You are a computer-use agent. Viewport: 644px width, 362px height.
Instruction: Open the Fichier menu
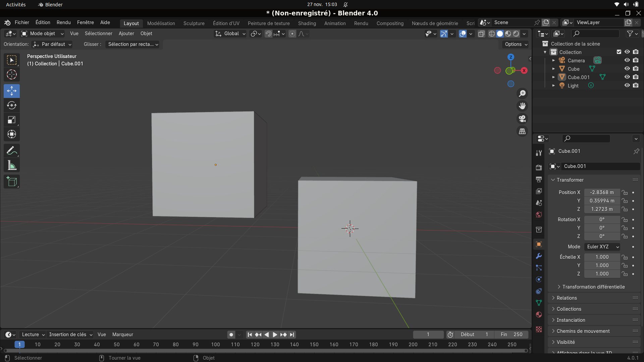pos(22,22)
